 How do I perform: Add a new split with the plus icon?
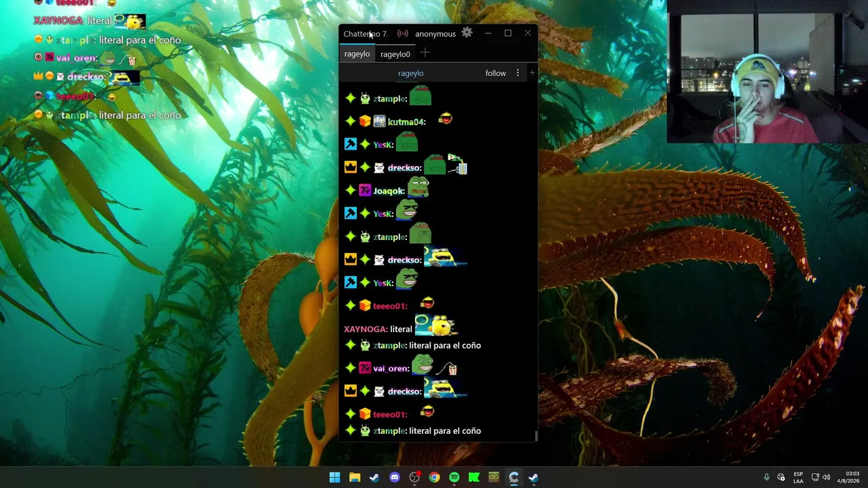point(532,73)
